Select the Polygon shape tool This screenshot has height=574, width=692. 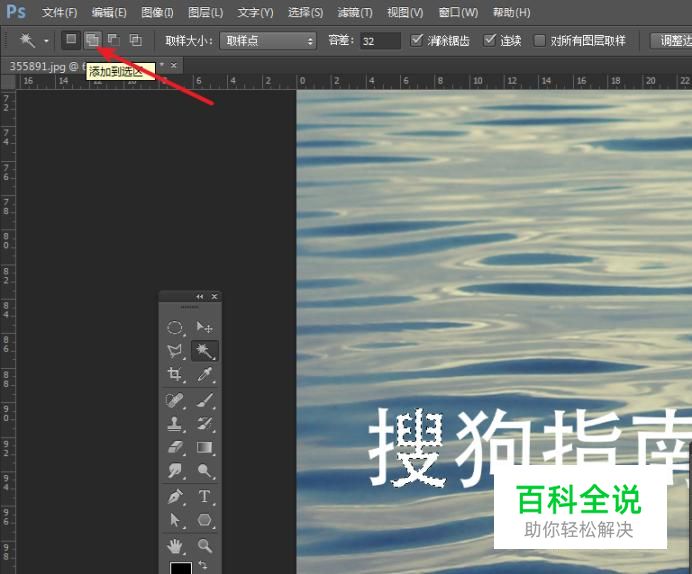(204, 520)
